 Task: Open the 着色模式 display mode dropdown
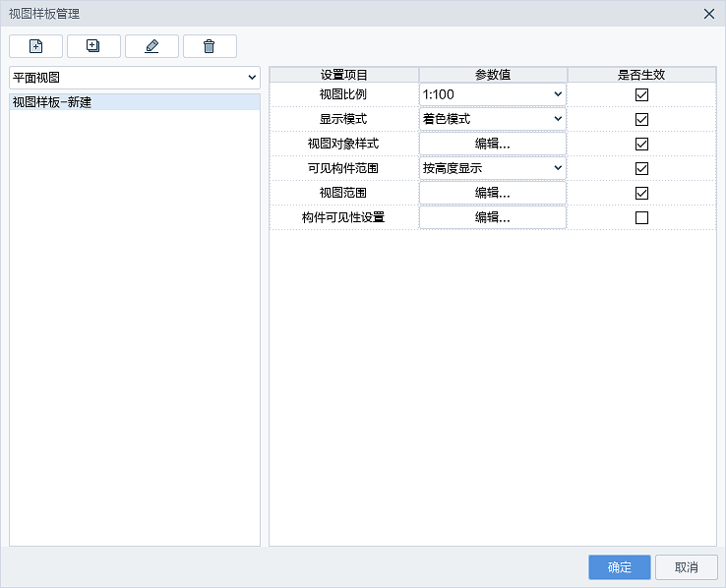point(493,119)
